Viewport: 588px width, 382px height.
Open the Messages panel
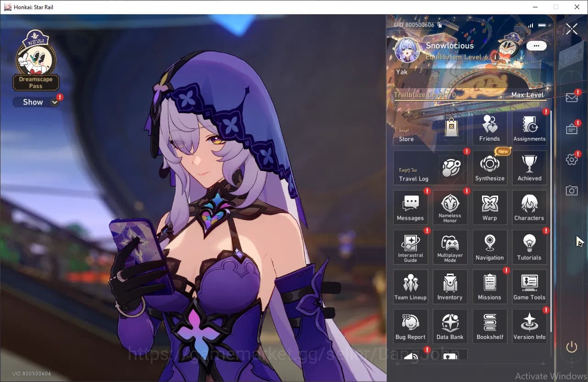(410, 208)
